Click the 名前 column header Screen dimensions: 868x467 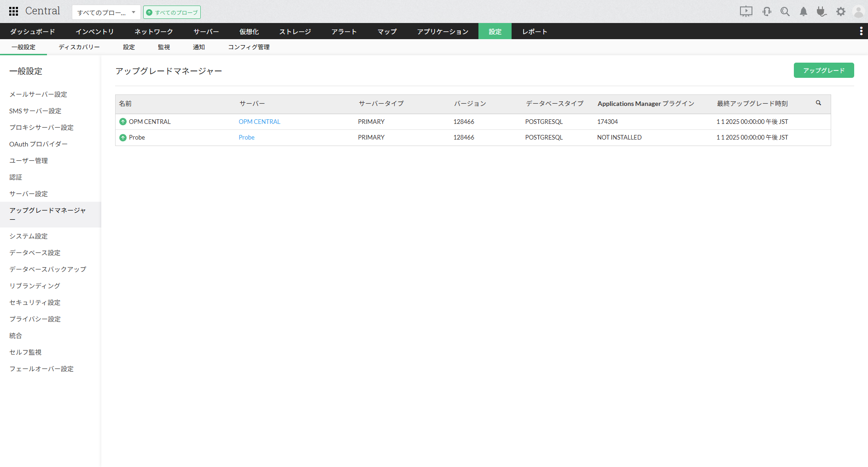click(125, 104)
